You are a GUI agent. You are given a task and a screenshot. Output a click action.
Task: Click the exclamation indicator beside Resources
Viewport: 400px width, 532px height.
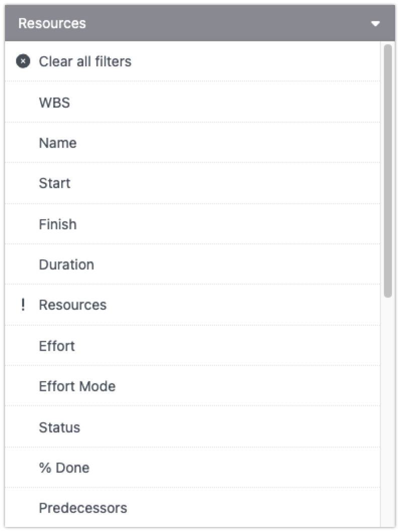coord(23,304)
